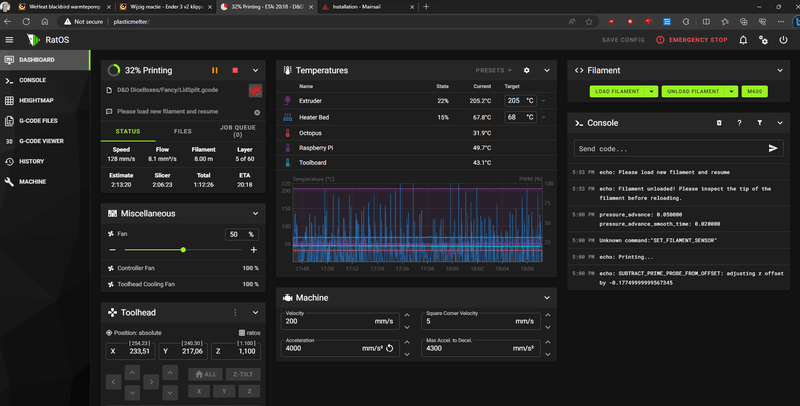Pause the current print job
The image size is (800, 406).
(x=214, y=71)
